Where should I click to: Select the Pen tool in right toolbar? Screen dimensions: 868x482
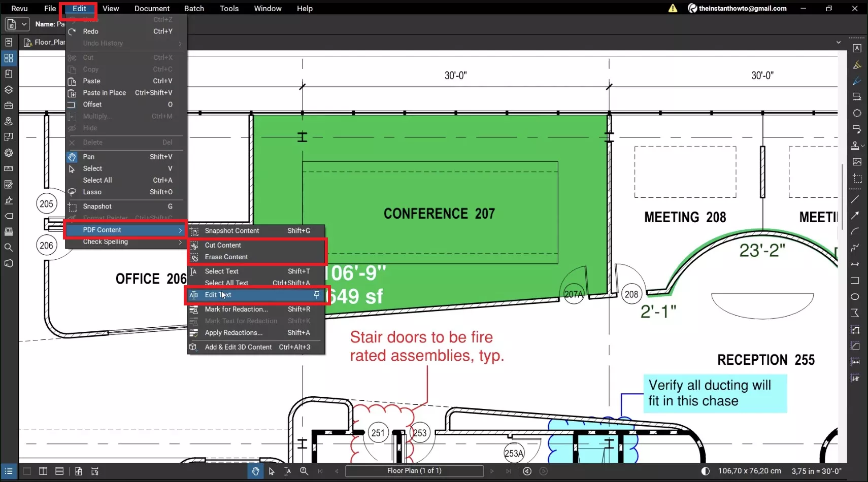click(x=857, y=81)
